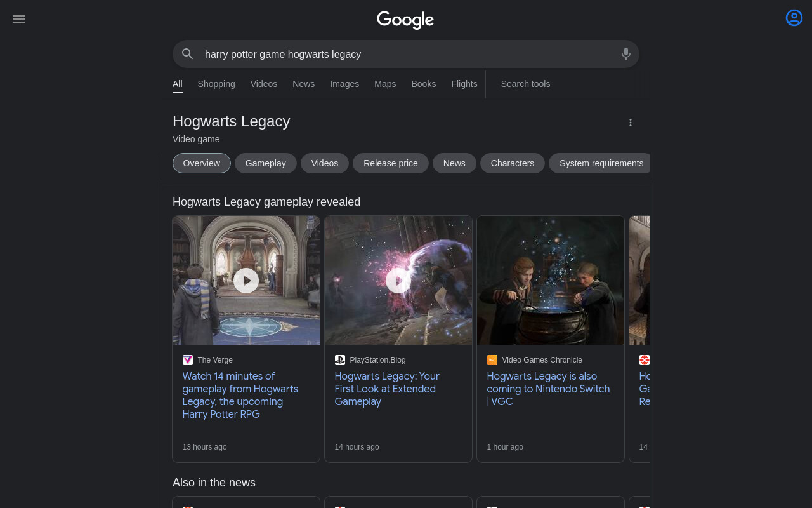812x508 pixels.
Task: Select the Gameplay chip
Action: point(266,163)
